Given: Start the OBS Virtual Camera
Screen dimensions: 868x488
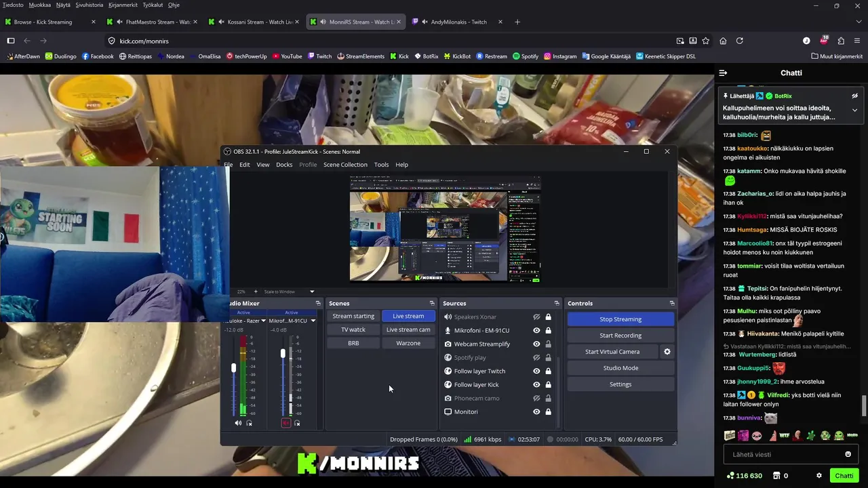Looking at the screenshot, I should point(612,352).
